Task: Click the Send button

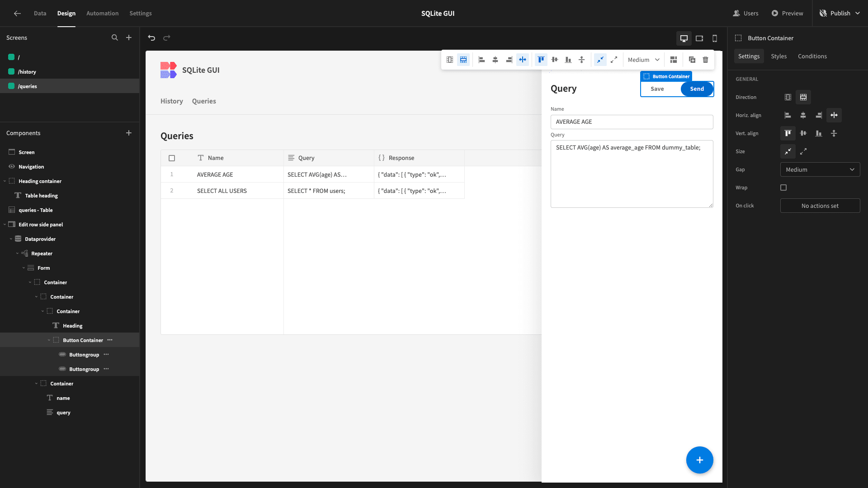Action: (x=697, y=89)
